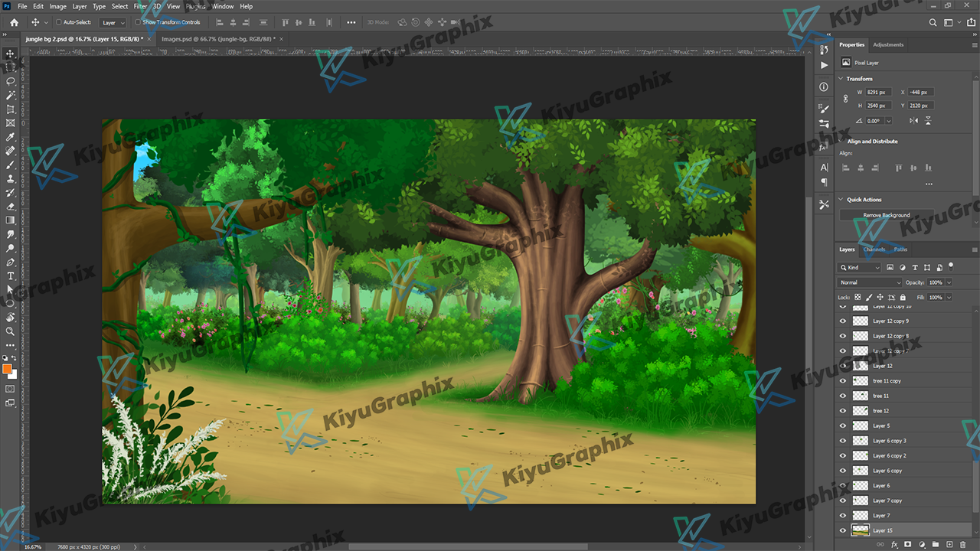The height and width of the screenshot is (551, 980).
Task: Select the Lasso tool
Action: tap(11, 81)
